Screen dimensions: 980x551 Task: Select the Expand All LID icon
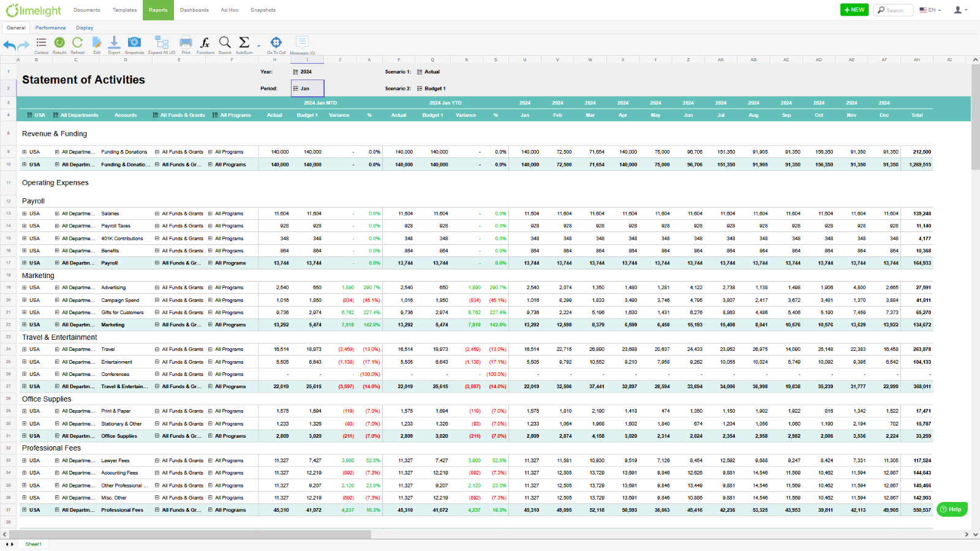click(162, 45)
